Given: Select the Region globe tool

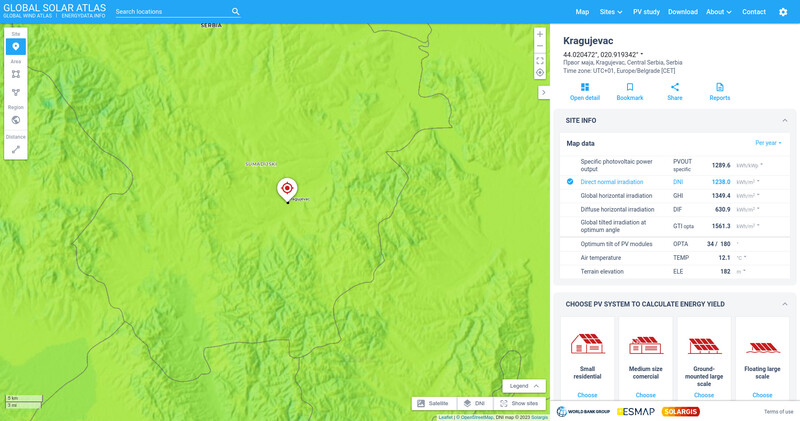Looking at the screenshot, I should (x=16, y=120).
